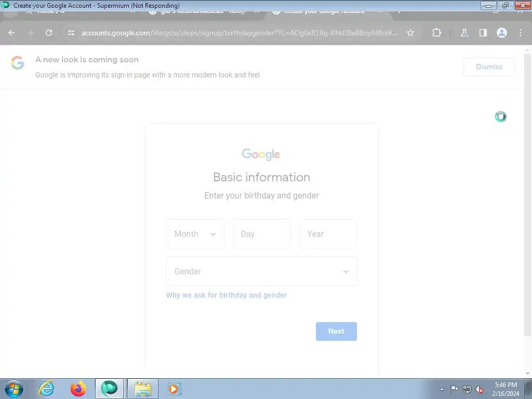This screenshot has height=399, width=532.
Task: Open the network tray icon
Action: [467, 389]
